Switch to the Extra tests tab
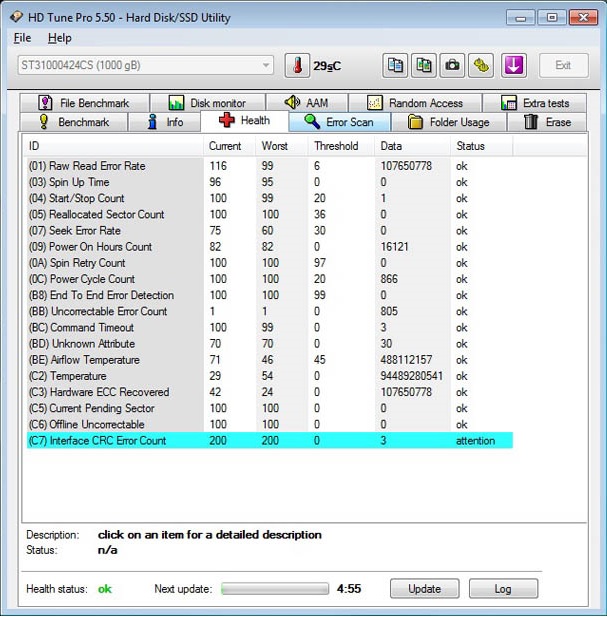The width and height of the screenshot is (607, 617). pyautogui.click(x=535, y=103)
